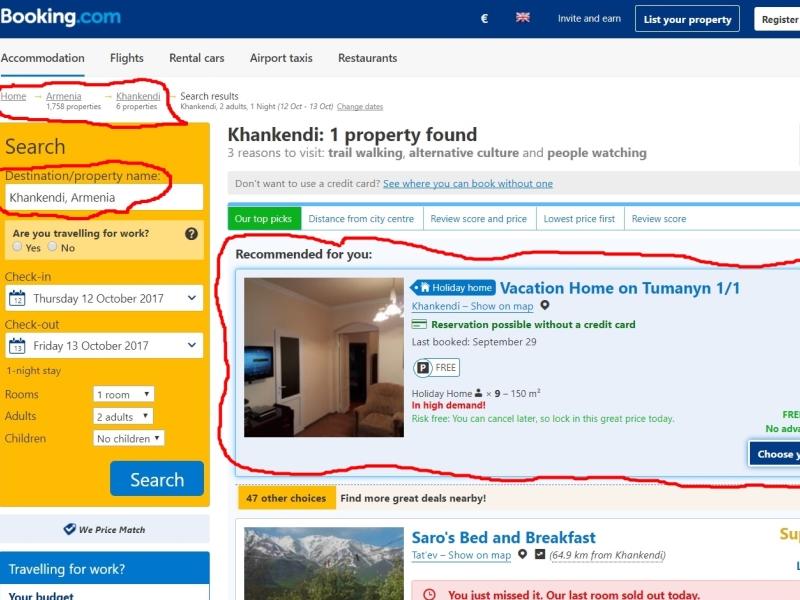
Task: Click the map pin beside Tat'ev
Action: [522, 554]
